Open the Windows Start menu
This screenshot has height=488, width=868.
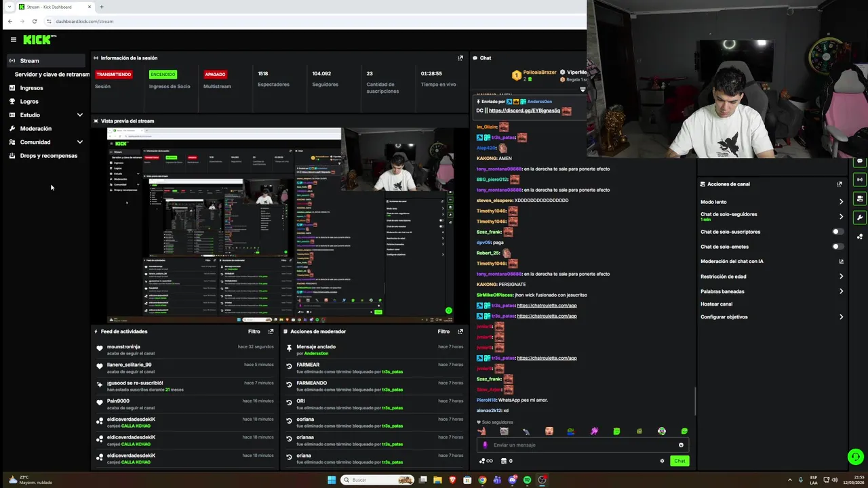(332, 480)
